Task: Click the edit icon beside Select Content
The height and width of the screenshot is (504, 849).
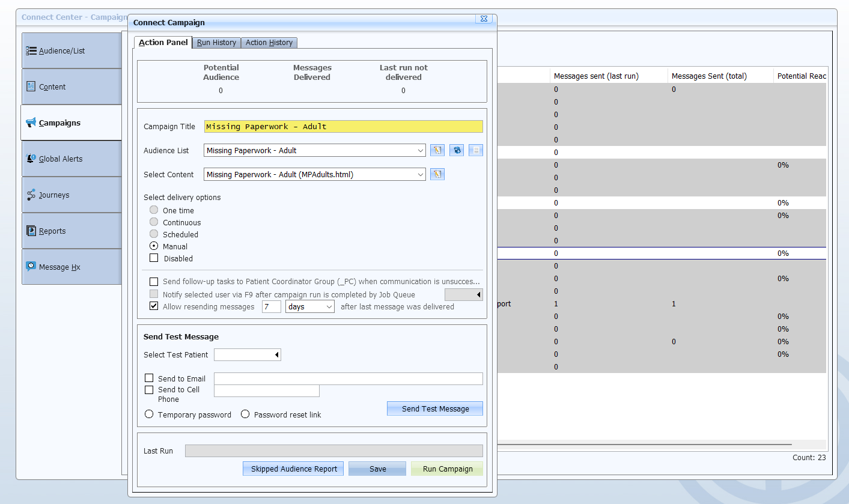Action: pyautogui.click(x=437, y=174)
